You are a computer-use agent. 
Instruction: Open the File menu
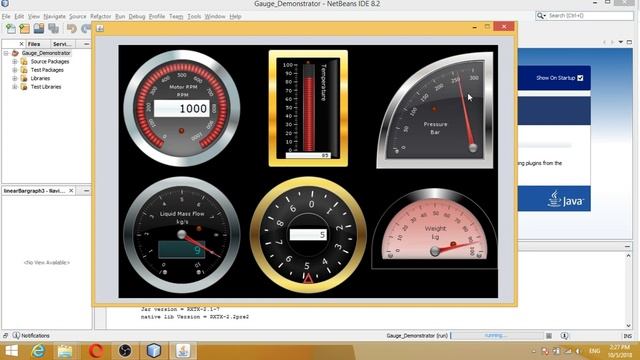pos(6,16)
